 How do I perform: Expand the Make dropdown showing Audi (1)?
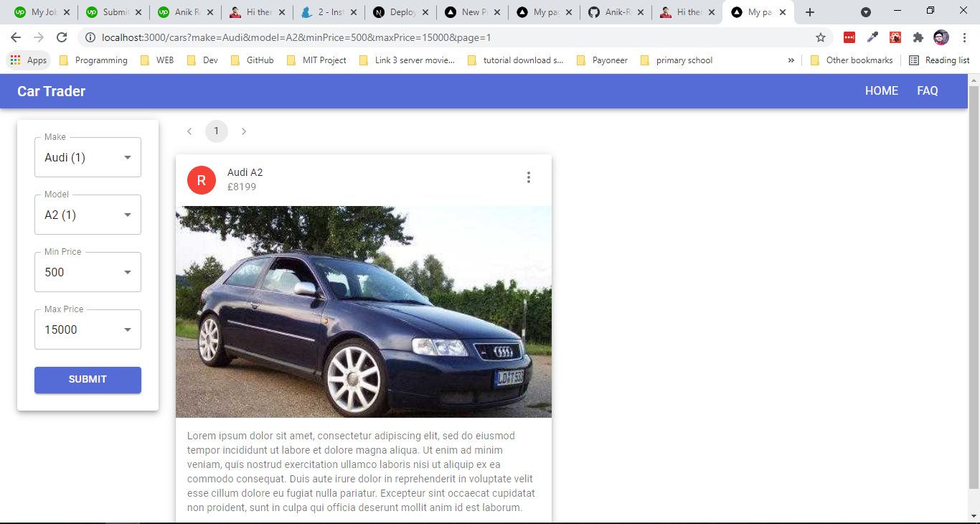pyautogui.click(x=88, y=157)
